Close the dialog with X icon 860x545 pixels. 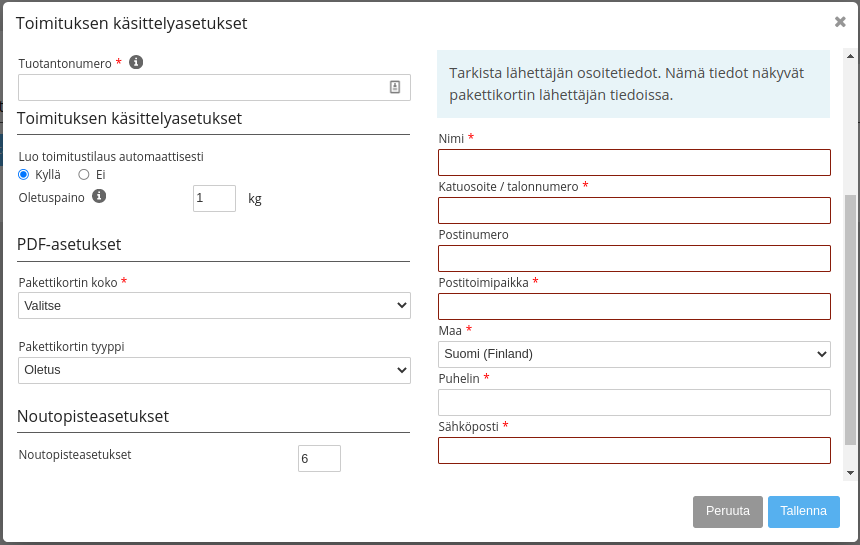click(840, 22)
